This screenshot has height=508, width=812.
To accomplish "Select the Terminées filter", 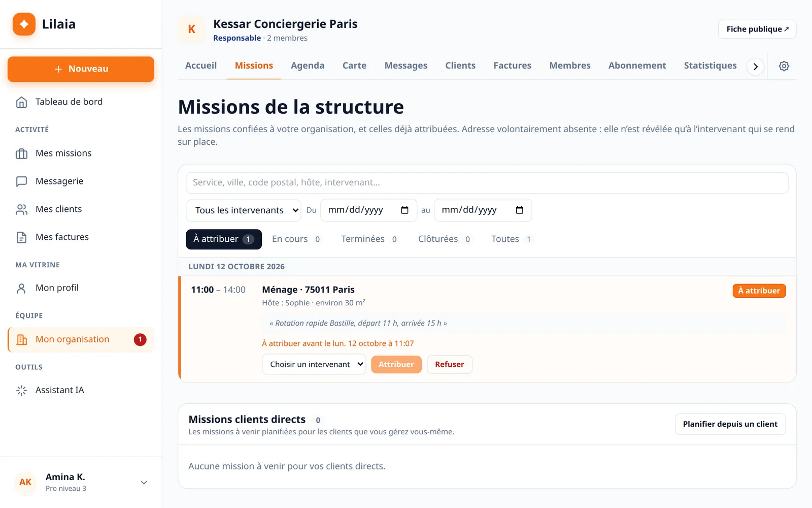I will (369, 239).
